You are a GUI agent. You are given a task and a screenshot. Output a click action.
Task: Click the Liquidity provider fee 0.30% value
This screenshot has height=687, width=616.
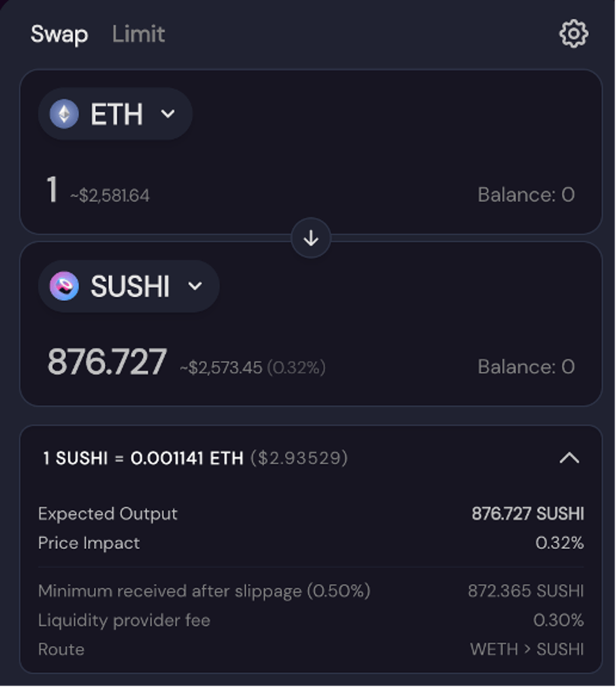pyautogui.click(x=558, y=620)
